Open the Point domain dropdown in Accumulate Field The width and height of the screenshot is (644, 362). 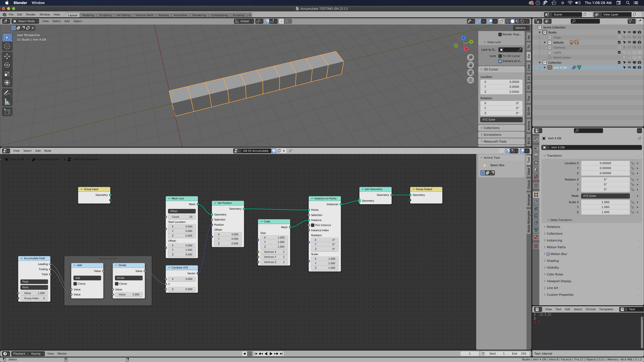(34, 287)
